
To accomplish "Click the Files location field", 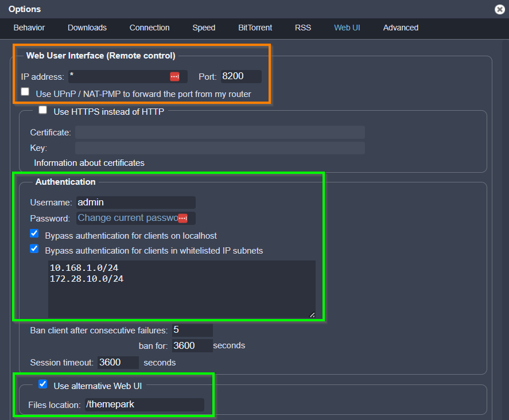I will point(144,405).
